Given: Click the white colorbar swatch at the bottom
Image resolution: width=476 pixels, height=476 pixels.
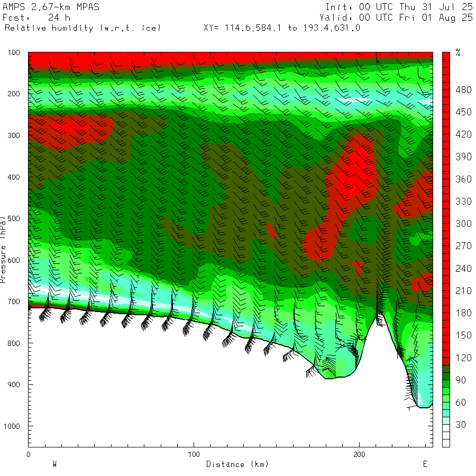Looking at the screenshot, I should click(446, 443).
